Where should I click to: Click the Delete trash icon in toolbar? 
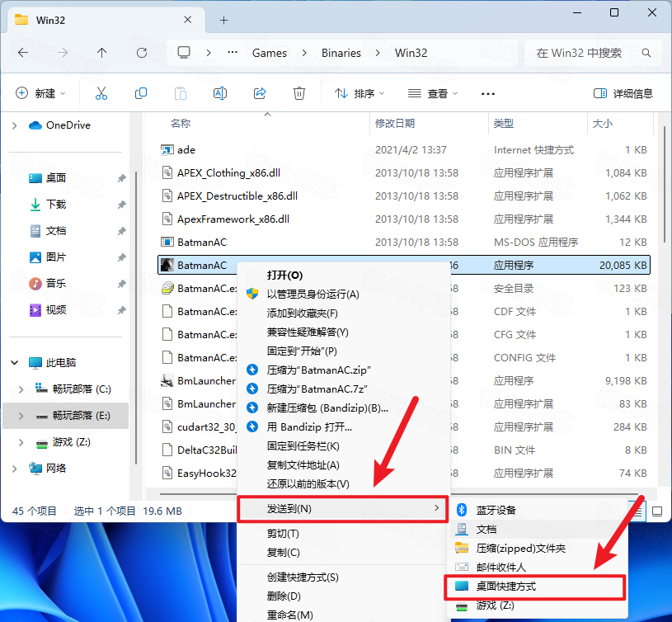pos(299,93)
